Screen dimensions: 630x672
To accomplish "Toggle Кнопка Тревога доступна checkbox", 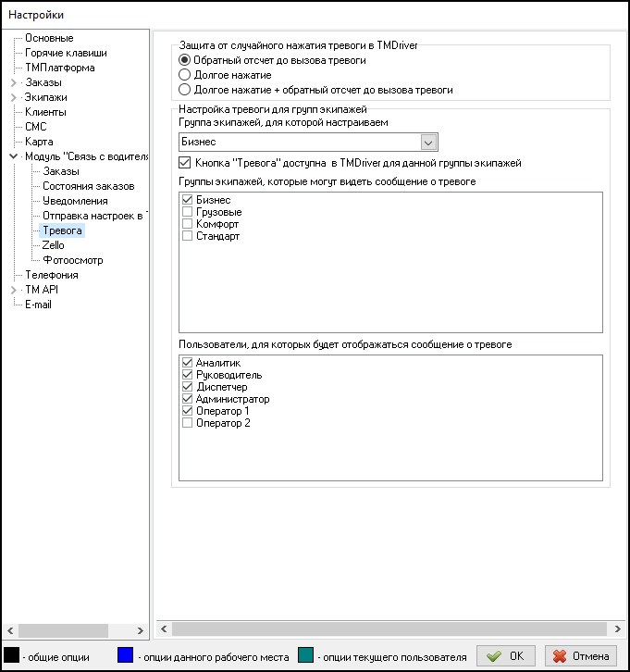I will [x=184, y=163].
